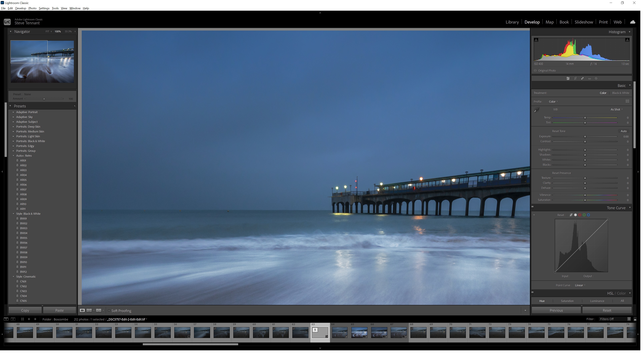The width and height of the screenshot is (644, 354).
Task: Enable Soft Proofing
Action: (x=109, y=310)
